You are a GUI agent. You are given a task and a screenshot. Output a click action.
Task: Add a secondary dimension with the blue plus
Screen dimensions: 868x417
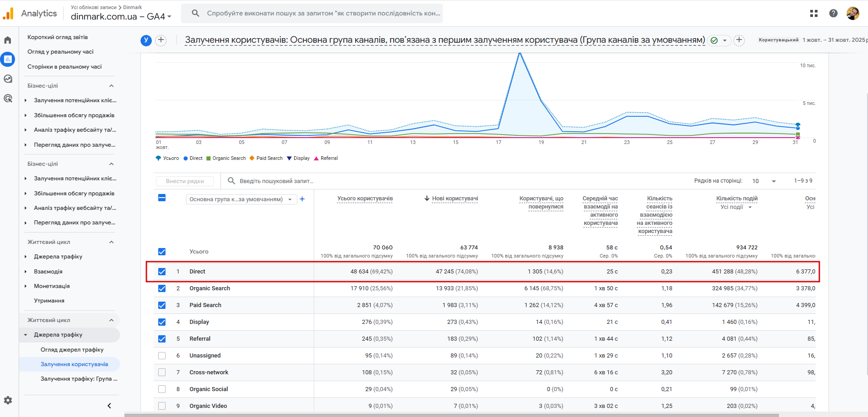tap(302, 199)
